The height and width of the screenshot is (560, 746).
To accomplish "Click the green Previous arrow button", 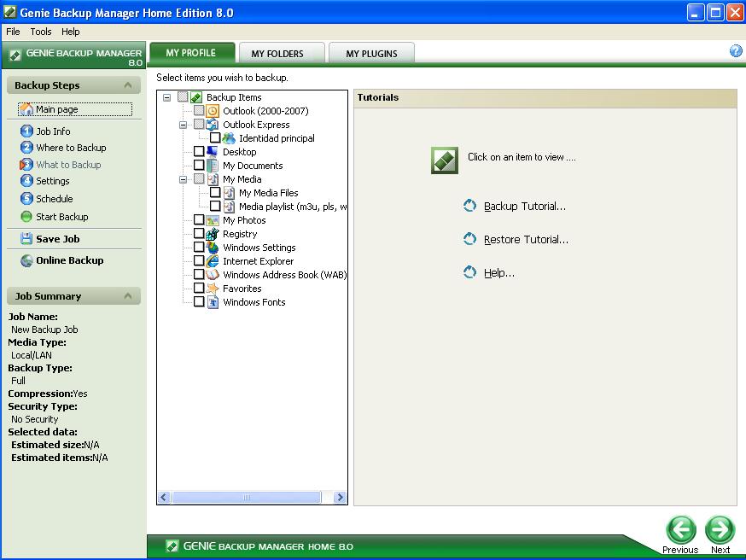I will pos(681,529).
